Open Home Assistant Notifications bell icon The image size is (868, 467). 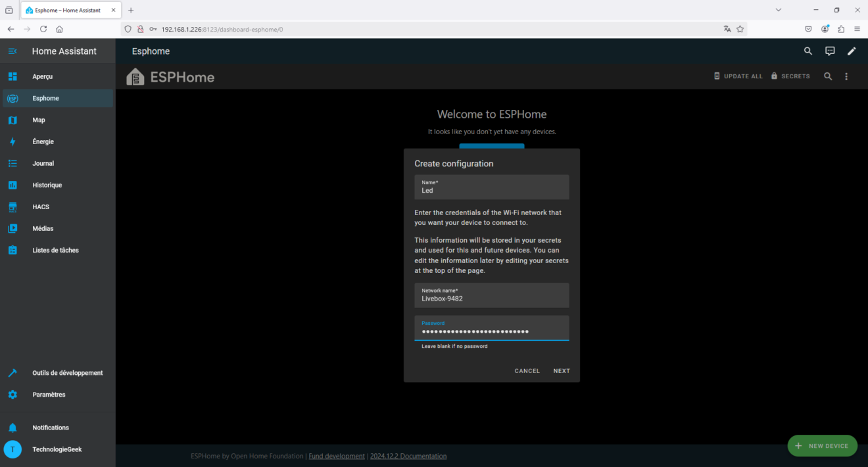pos(13,427)
